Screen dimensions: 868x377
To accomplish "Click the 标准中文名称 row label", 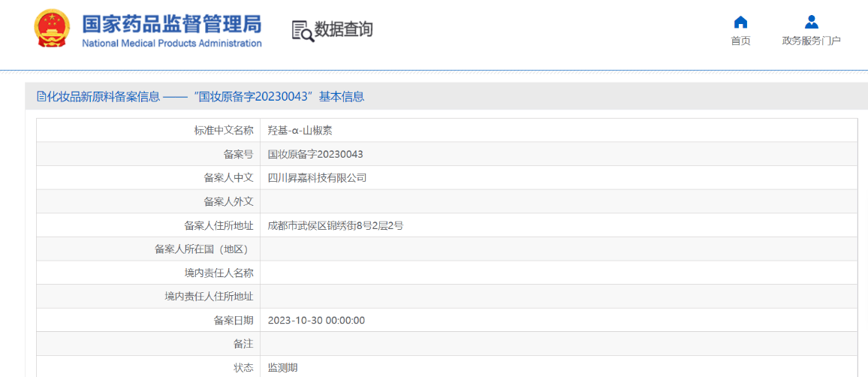I will click(x=224, y=131).
